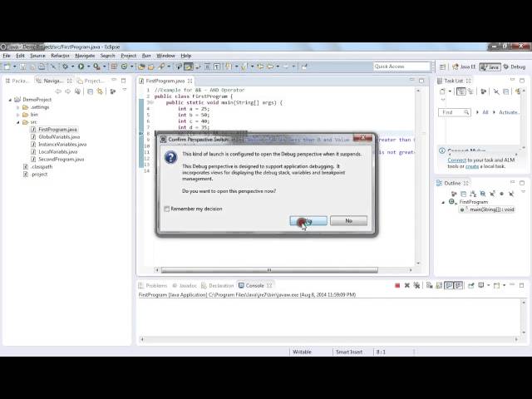This screenshot has height=399, width=532.
Task: Check the 'Remember my decision' checkbox
Action: click(166, 209)
